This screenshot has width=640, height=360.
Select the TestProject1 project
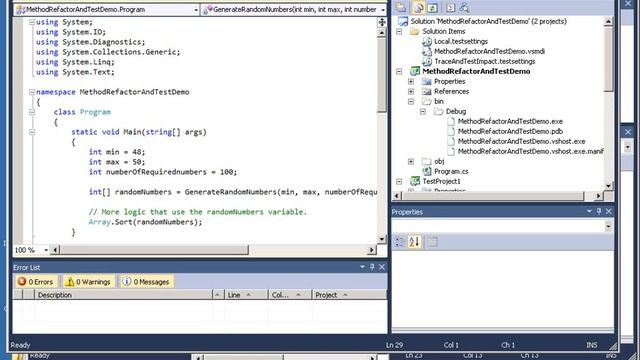pyautogui.click(x=441, y=181)
